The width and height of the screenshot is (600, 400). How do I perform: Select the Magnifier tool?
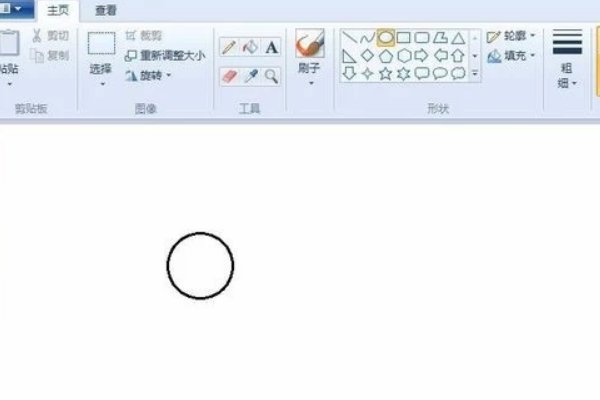271,76
